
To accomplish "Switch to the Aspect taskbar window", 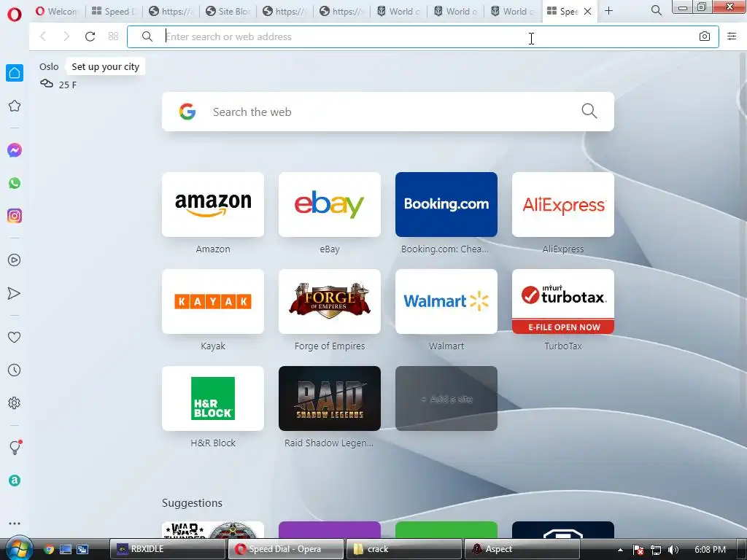I will 522,549.
